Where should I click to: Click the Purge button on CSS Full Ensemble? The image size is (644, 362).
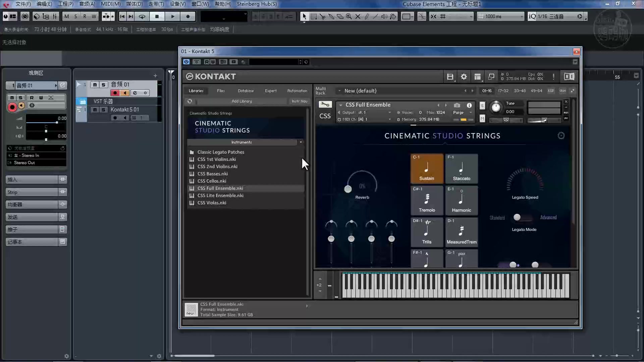point(458,113)
